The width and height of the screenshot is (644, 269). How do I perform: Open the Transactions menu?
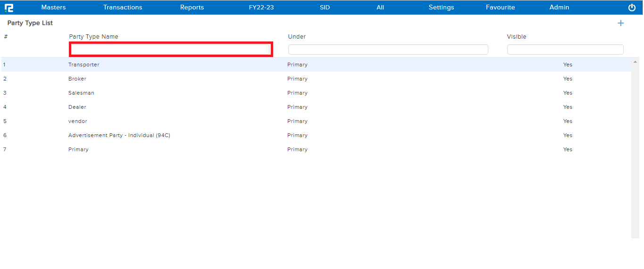click(123, 8)
